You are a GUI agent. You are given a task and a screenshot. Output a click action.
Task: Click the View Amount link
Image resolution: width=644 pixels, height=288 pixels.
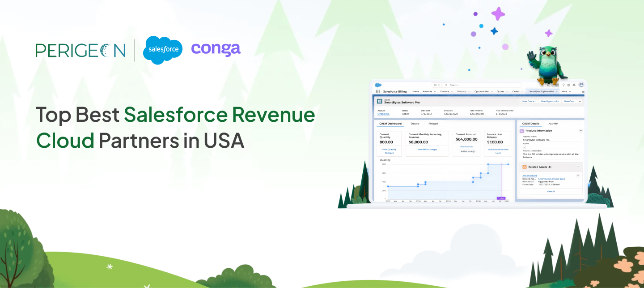point(466,146)
